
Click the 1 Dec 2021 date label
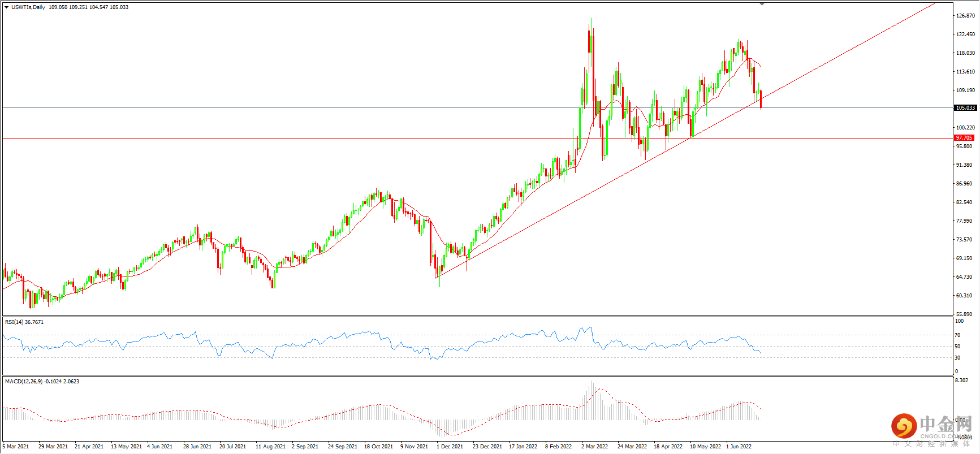(x=450, y=447)
